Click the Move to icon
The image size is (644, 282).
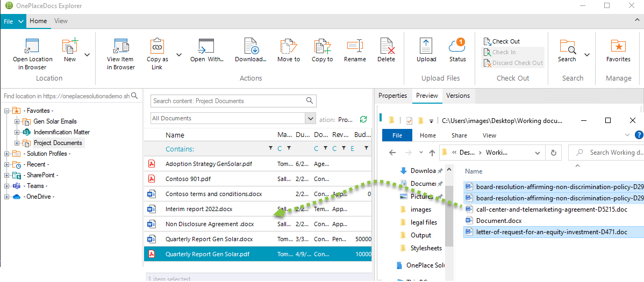point(289,50)
